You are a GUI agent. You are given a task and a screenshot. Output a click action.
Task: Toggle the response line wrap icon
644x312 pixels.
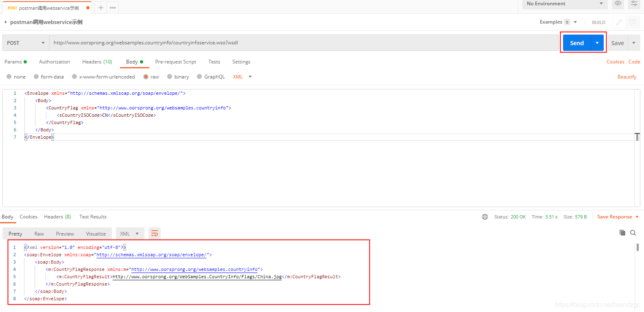click(155, 233)
